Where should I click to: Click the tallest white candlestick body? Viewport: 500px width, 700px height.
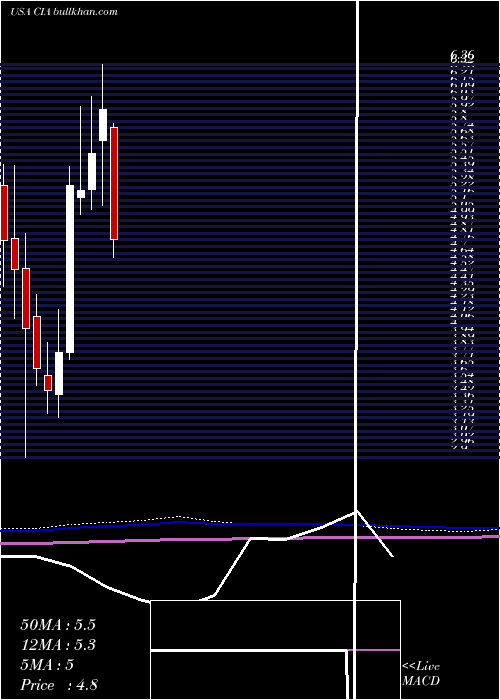tap(70, 269)
